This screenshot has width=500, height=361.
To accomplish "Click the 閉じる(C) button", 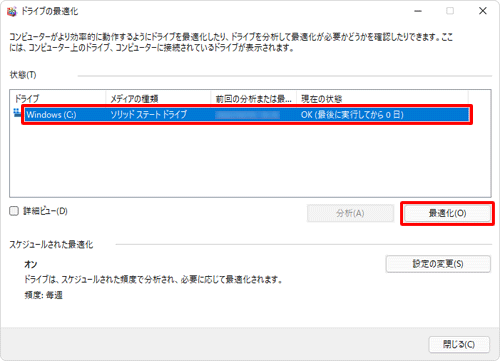I will coord(459,344).
